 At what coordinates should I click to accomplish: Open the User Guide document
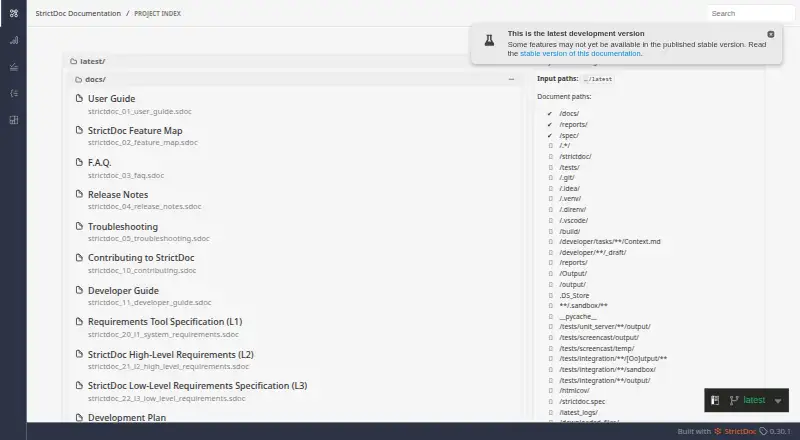(x=111, y=99)
